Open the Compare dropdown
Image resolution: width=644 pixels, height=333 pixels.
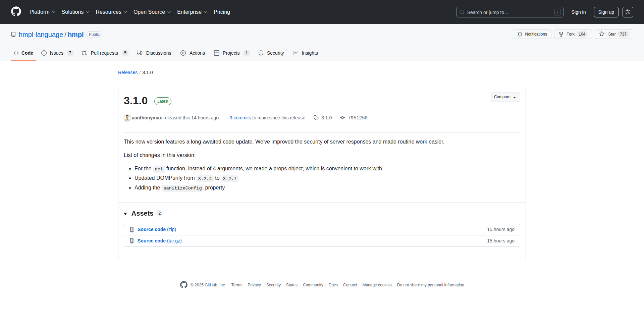click(x=505, y=97)
